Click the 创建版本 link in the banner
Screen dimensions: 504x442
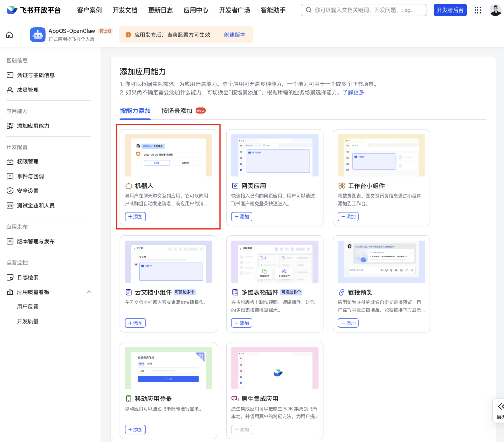[x=235, y=35]
